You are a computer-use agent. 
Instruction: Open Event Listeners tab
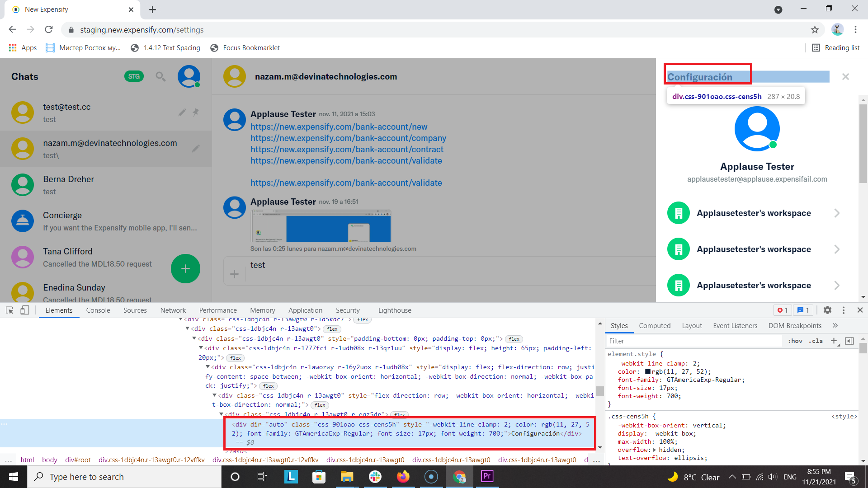pyautogui.click(x=735, y=325)
